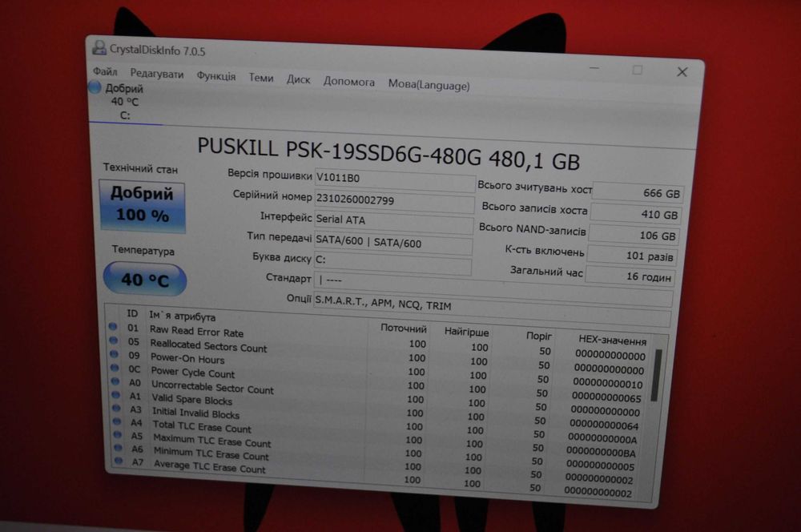Viewport: 801px width, 532px height.
Task: Click the transfer mode field SATA/600 | SATA/600
Action: [x=392, y=243]
